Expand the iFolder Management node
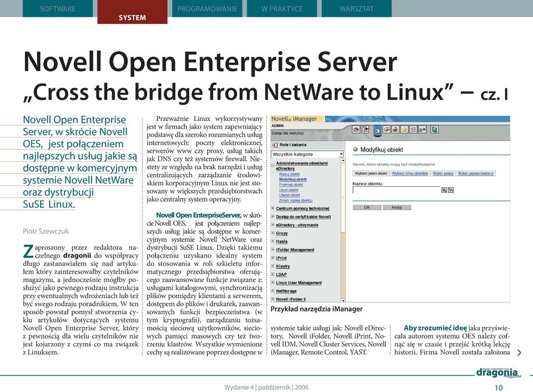Screen dimensions: 533x392 point(273,249)
